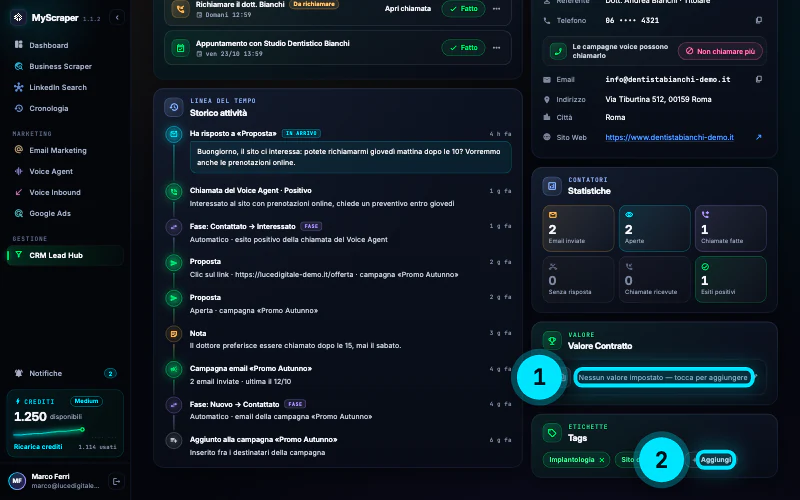Select the Email inviate stat card
Viewport: 800px width, 500px height.
tap(578, 228)
